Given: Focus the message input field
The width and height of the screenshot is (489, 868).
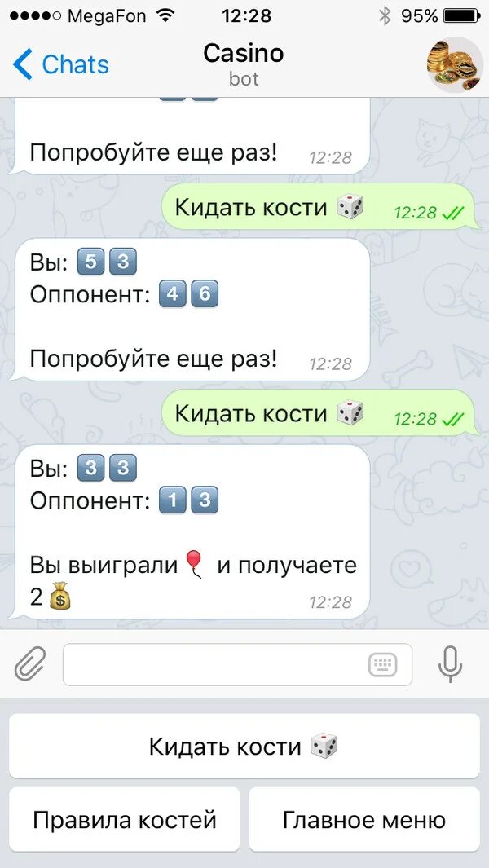Looking at the screenshot, I should coord(238,664).
